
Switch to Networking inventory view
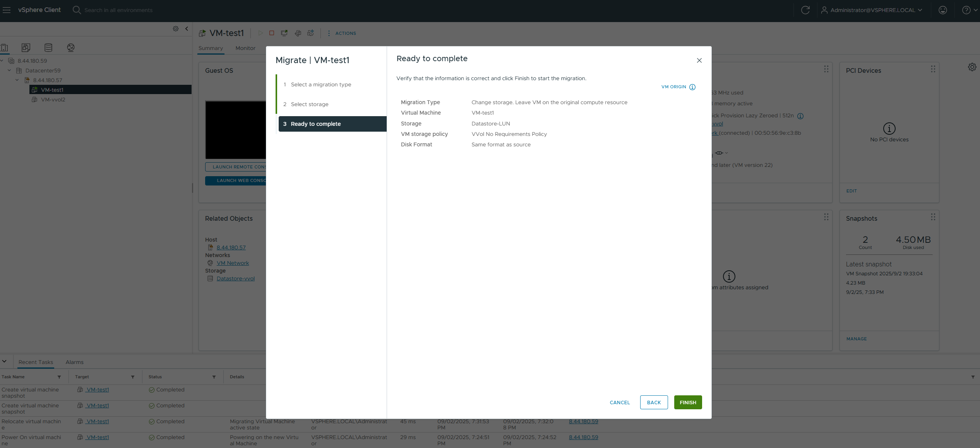(71, 48)
